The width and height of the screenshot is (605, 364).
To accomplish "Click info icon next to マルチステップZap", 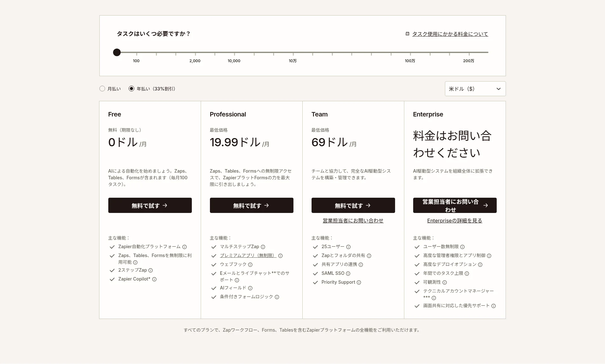I will [x=263, y=247].
